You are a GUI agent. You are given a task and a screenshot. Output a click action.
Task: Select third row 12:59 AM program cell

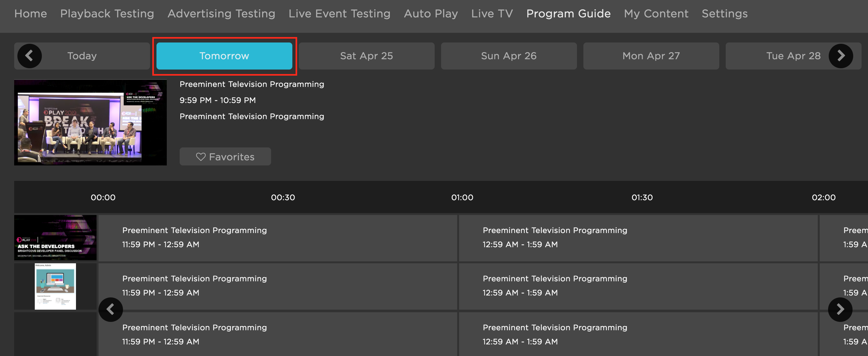[638, 334]
